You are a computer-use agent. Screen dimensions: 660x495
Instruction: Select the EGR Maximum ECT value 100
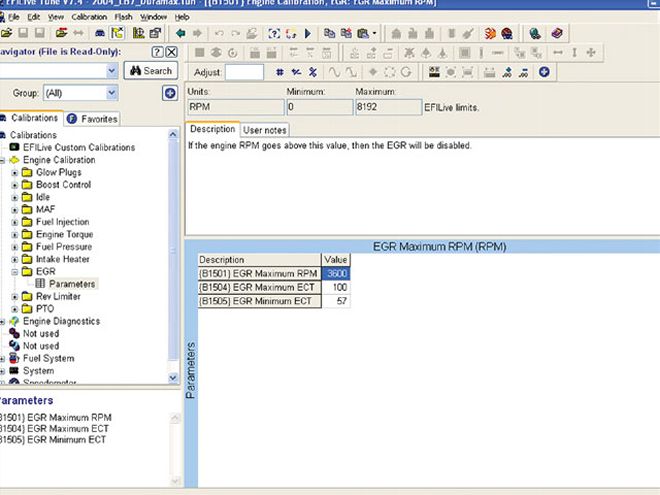click(x=336, y=287)
